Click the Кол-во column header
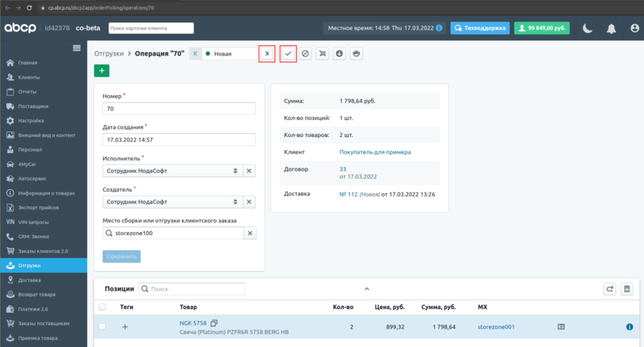The image size is (644, 347). tap(343, 308)
